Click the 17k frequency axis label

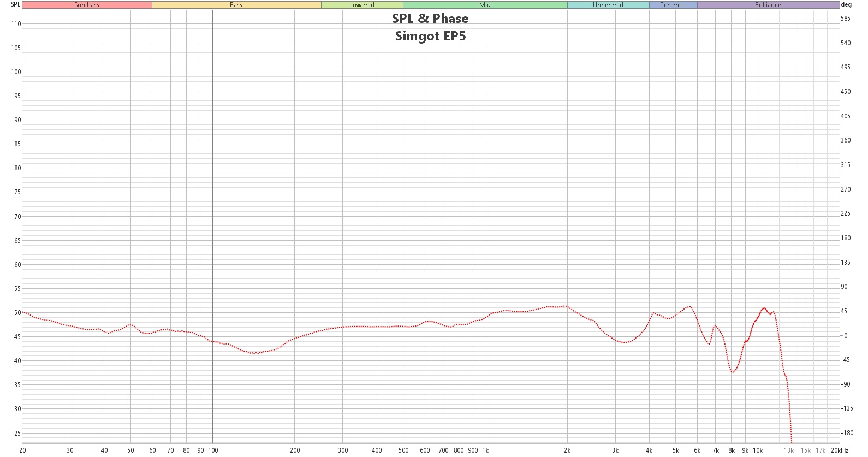click(x=821, y=450)
